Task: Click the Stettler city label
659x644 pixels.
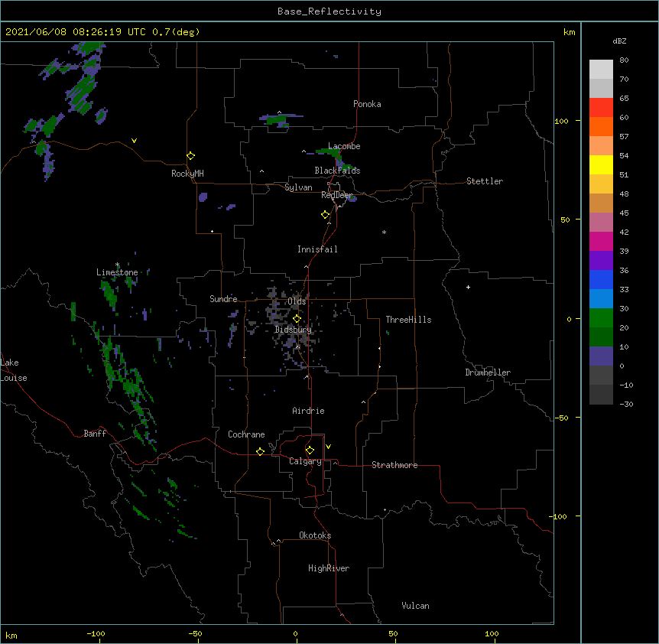Action: pyautogui.click(x=485, y=181)
